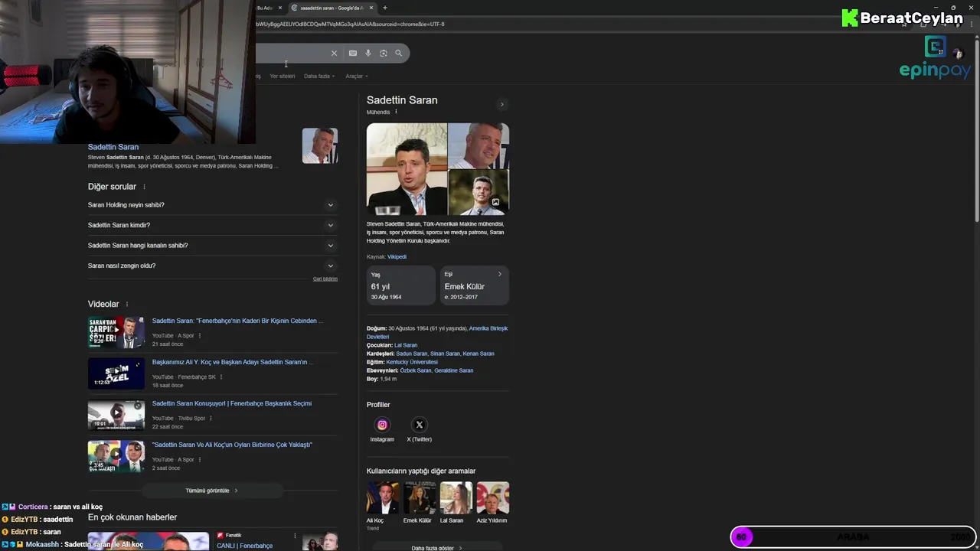The image size is (980, 551).
Task: Expand 'Saran nasıl zengin oldu?' question
Action: (x=212, y=266)
